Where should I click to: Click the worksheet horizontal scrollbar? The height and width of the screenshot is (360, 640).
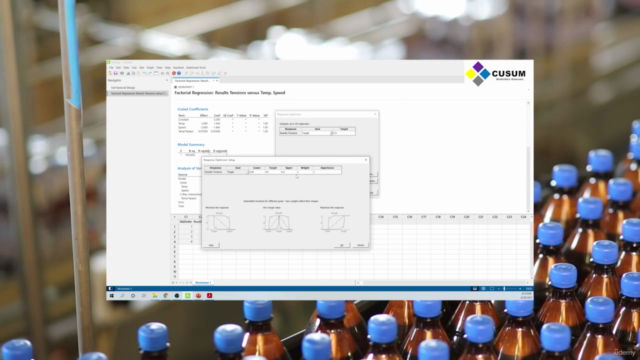pyautogui.click(x=443, y=282)
